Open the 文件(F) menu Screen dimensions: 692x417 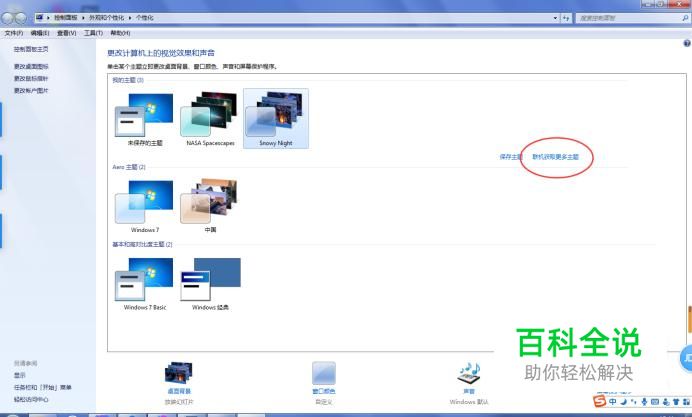pos(13,33)
